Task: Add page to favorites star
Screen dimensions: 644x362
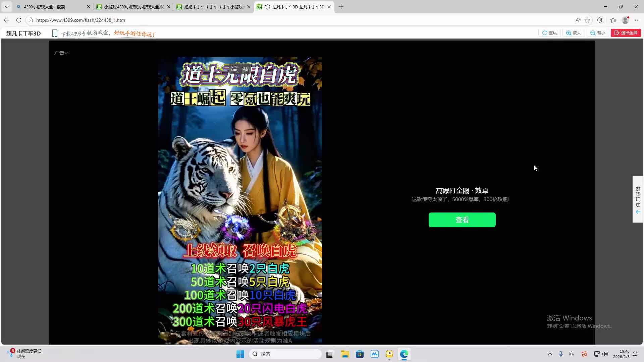Action: (587, 20)
